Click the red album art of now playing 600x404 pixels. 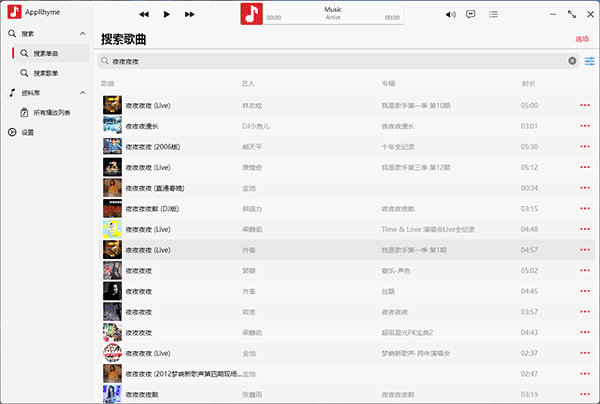(251, 14)
